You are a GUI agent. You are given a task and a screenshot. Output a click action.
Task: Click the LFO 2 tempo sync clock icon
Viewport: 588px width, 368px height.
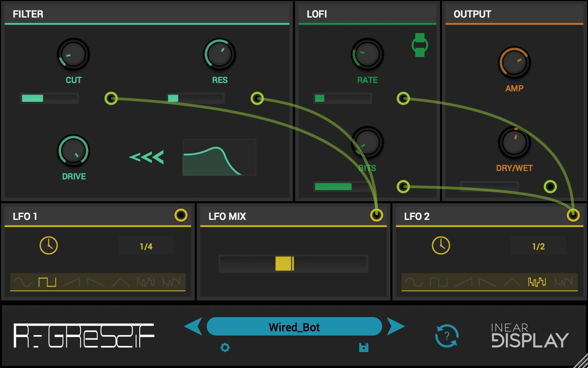pos(441,245)
